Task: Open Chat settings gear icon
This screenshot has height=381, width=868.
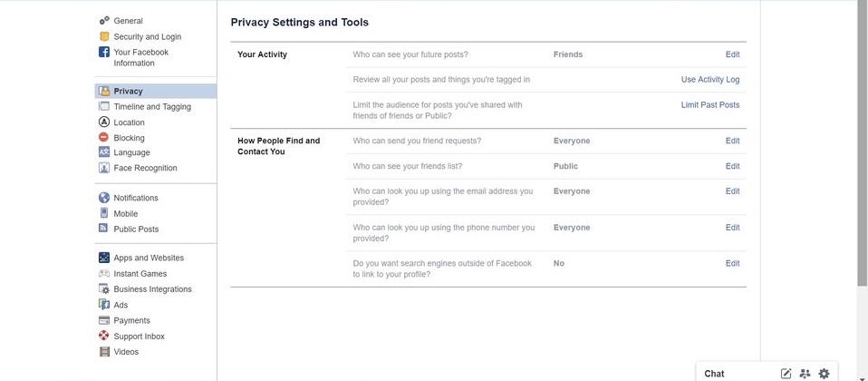Action: (824, 373)
